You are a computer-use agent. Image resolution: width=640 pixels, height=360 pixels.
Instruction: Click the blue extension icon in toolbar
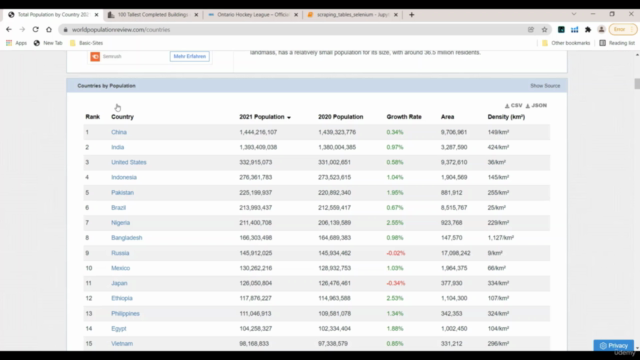tap(574, 29)
